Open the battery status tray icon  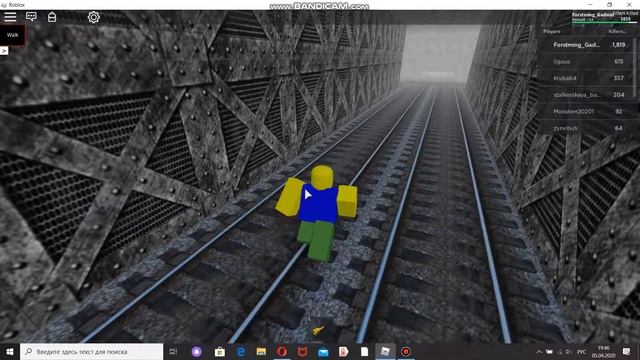(549, 351)
